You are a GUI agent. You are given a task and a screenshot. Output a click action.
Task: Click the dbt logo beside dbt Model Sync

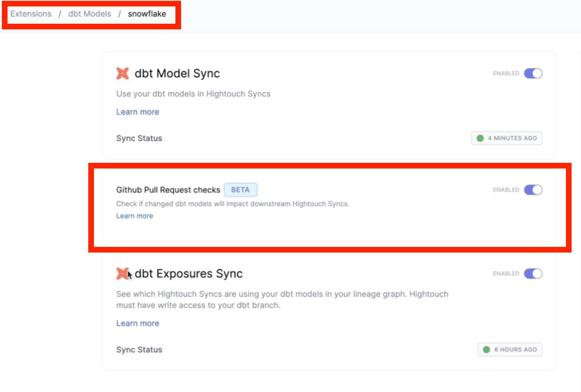pos(122,73)
